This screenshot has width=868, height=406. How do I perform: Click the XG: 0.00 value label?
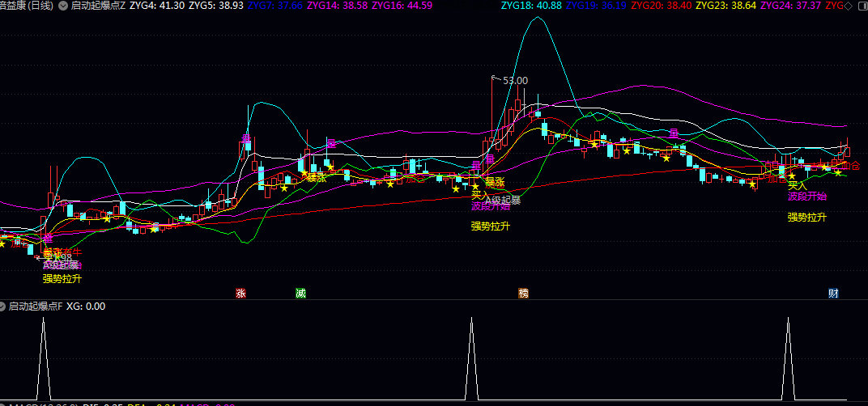86,307
